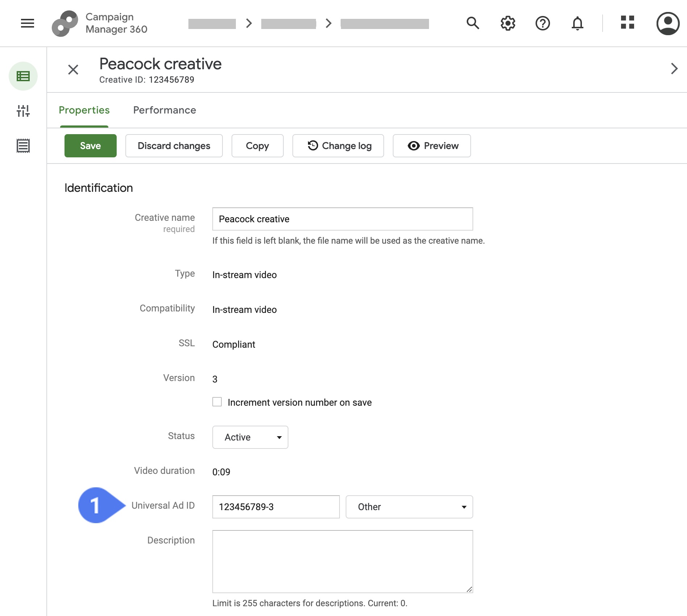Screen dimensions: 687x616
Task: Click the Preview button
Action: coord(432,146)
